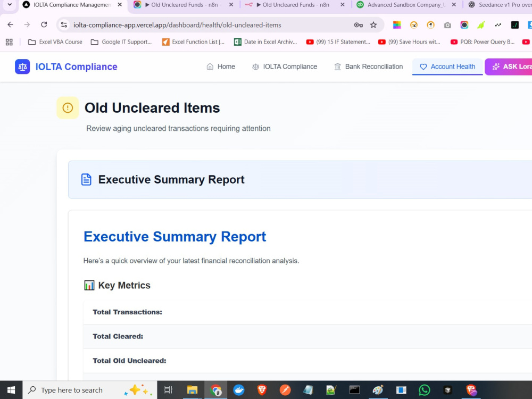
Task: Open Brave browser from the taskbar
Action: click(x=262, y=390)
